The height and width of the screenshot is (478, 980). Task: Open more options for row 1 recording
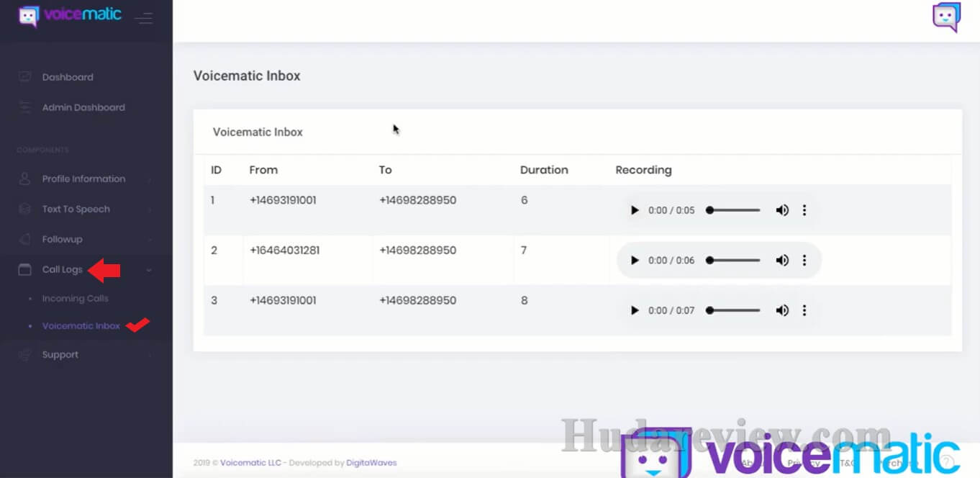(804, 210)
